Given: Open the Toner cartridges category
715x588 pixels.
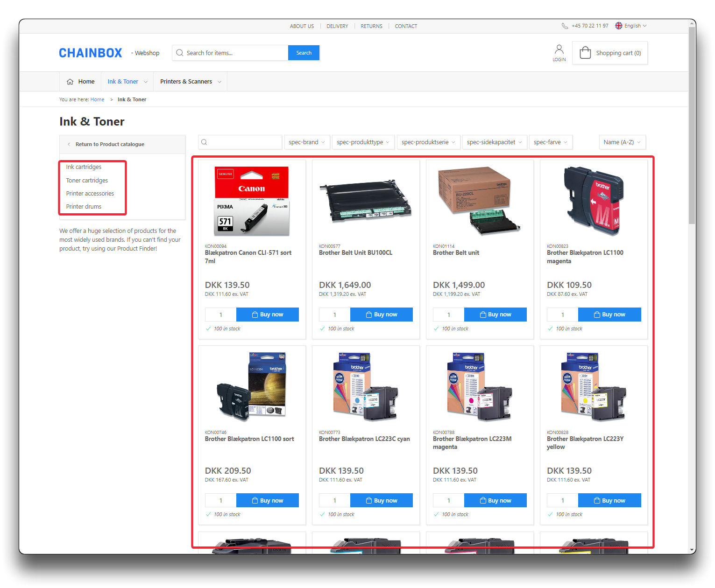Looking at the screenshot, I should [x=87, y=181].
